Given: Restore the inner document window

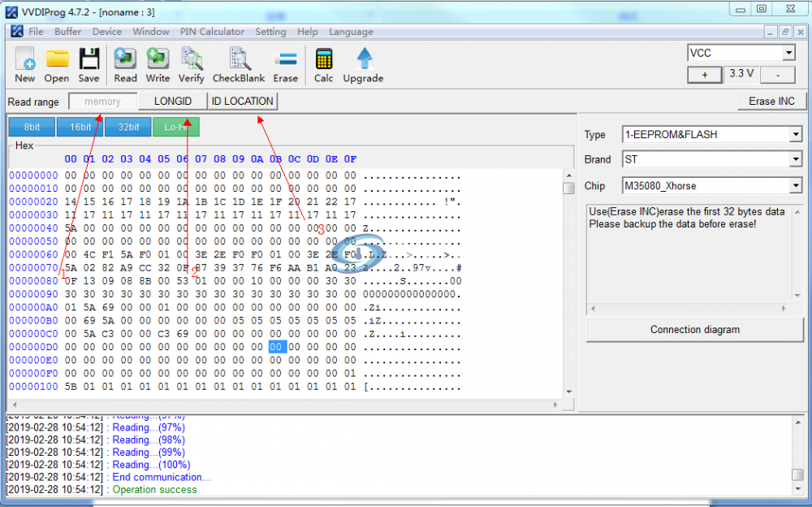Looking at the screenshot, I should (x=785, y=32).
